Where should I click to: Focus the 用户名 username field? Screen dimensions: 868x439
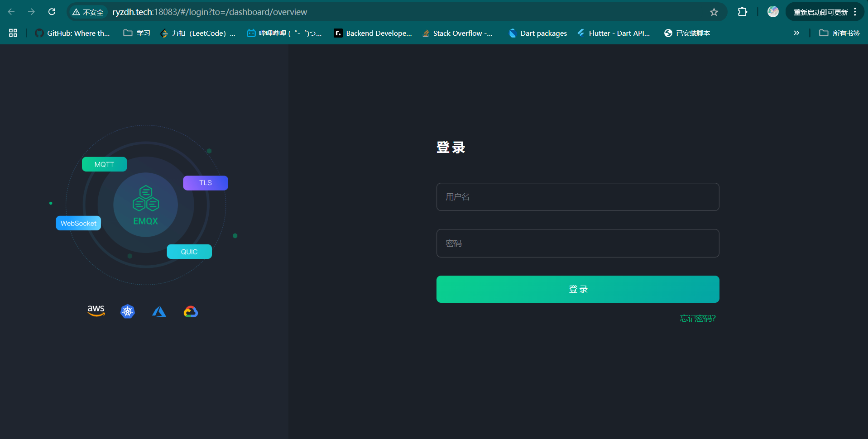click(578, 197)
